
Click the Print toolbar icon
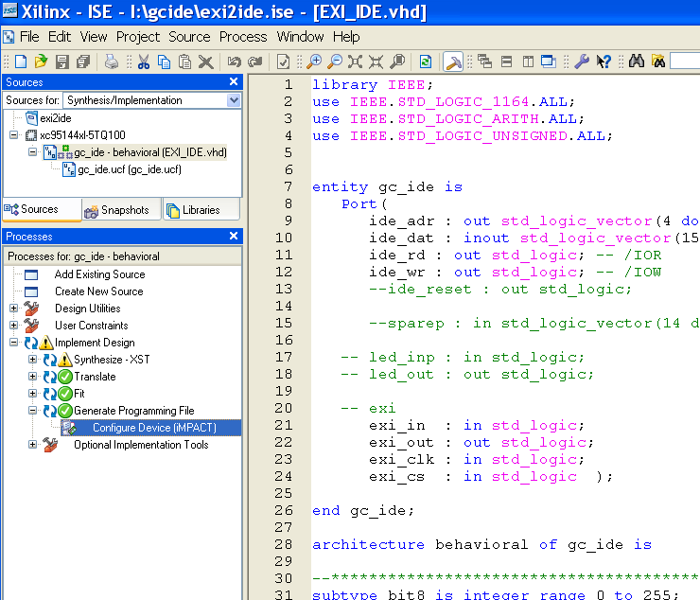tap(112, 62)
